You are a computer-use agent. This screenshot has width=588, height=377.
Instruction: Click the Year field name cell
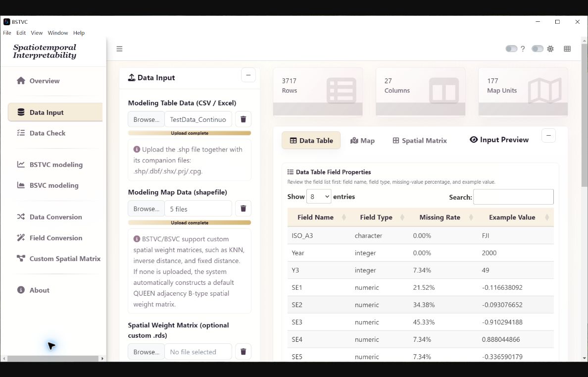click(319, 253)
